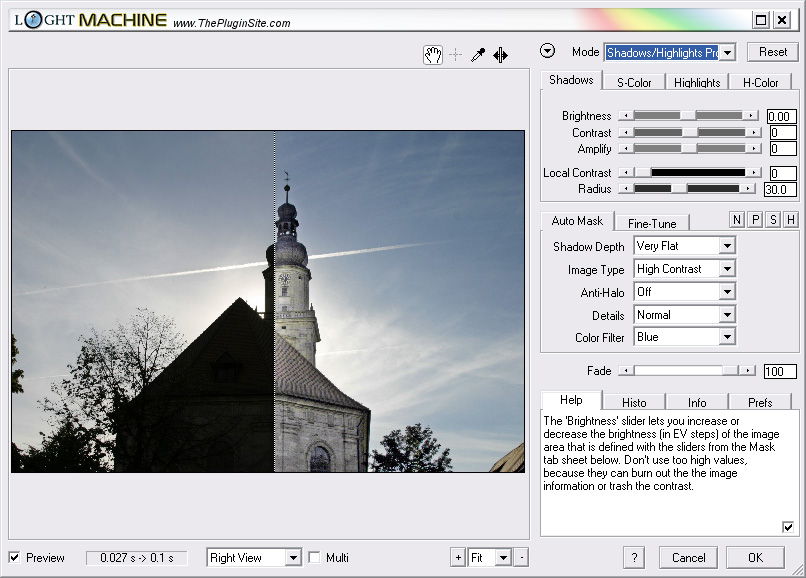Open the round presets arrow menu
The width and height of the screenshot is (806, 578).
(547, 52)
